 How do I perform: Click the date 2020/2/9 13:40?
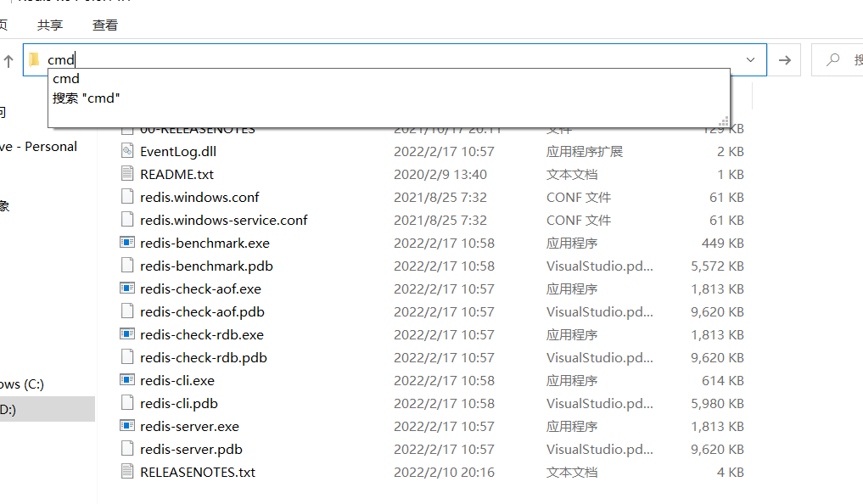click(440, 175)
